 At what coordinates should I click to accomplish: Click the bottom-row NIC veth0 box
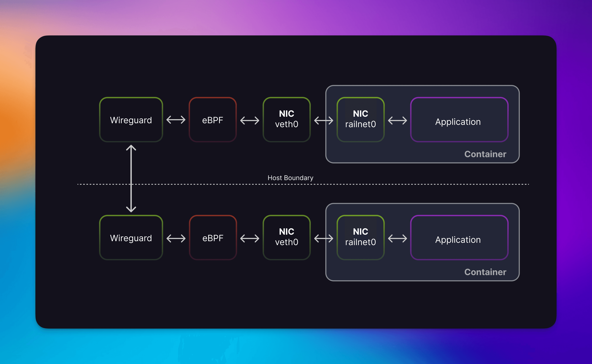tap(286, 238)
